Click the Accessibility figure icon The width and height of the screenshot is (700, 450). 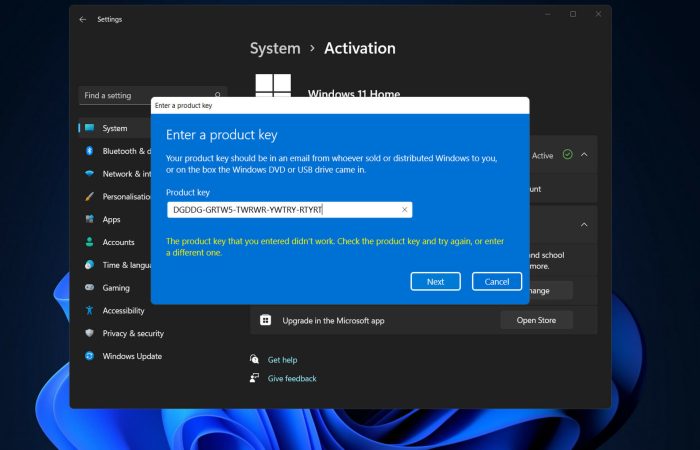point(89,310)
